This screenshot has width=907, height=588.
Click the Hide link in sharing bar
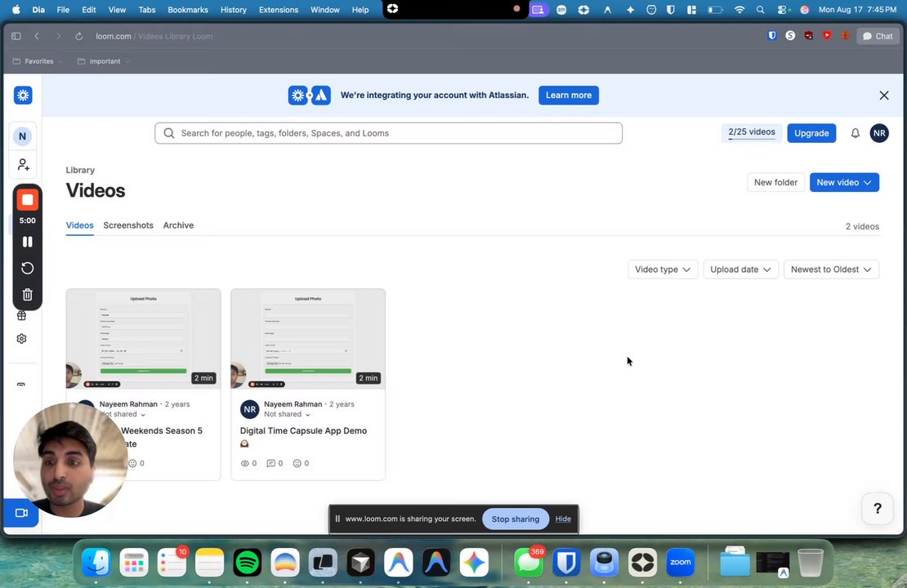pos(563,519)
